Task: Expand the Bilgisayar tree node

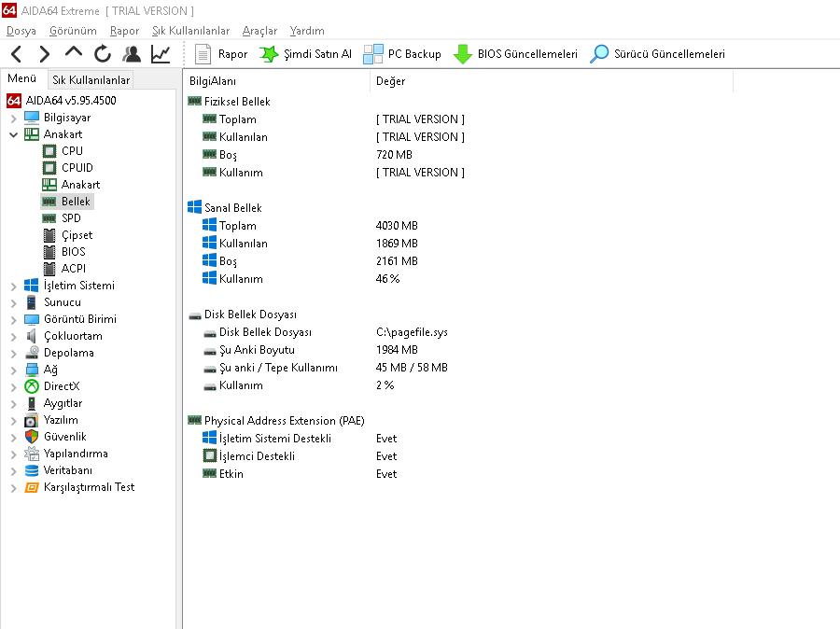Action: click(14, 118)
